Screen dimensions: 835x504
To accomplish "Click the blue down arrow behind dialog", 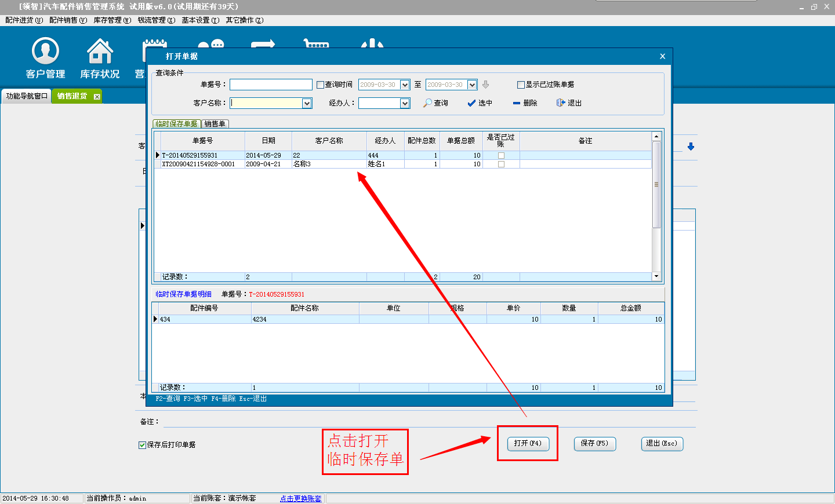I will [691, 147].
